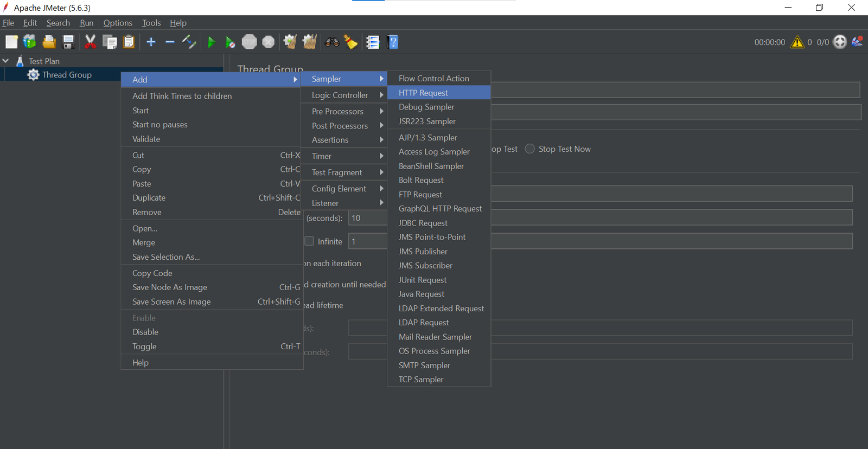Choose GraphQL HTTP Request sampler
868x449 pixels.
(x=439, y=208)
